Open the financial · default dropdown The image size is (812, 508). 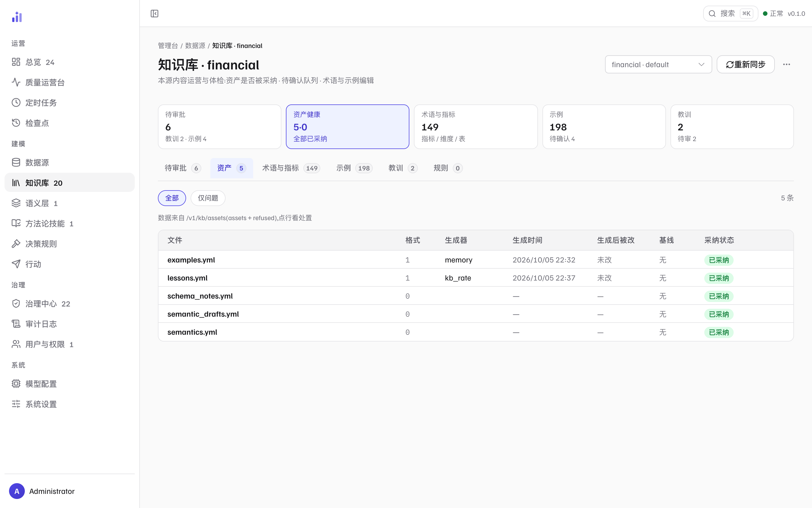click(658, 64)
